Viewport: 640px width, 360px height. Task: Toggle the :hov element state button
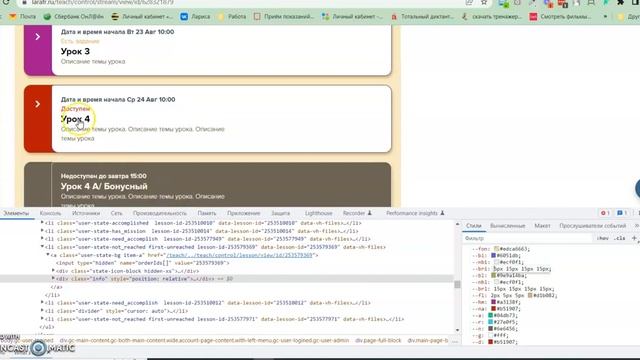coord(602,238)
